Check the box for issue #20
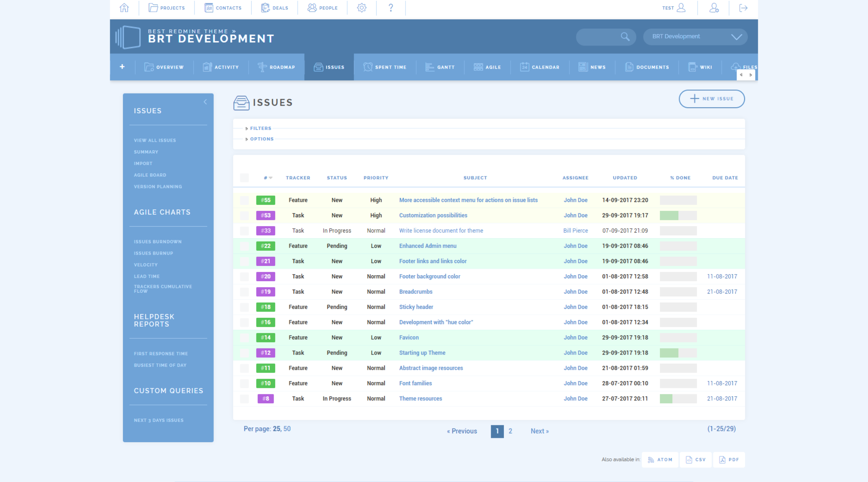The width and height of the screenshot is (868, 482). pos(244,276)
